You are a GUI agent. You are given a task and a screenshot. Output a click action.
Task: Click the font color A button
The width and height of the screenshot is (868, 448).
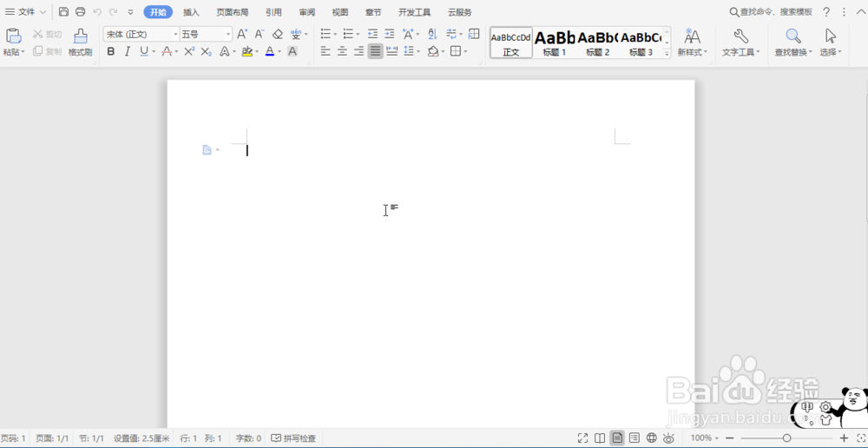(x=270, y=51)
